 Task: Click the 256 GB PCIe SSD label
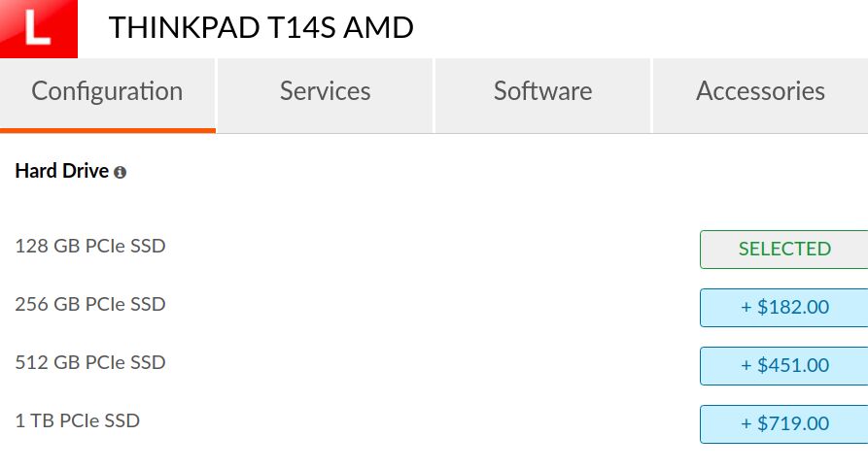[90, 304]
